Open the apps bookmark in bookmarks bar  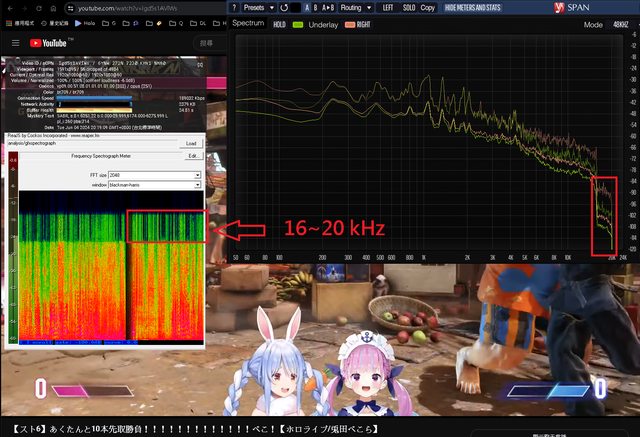20,23
